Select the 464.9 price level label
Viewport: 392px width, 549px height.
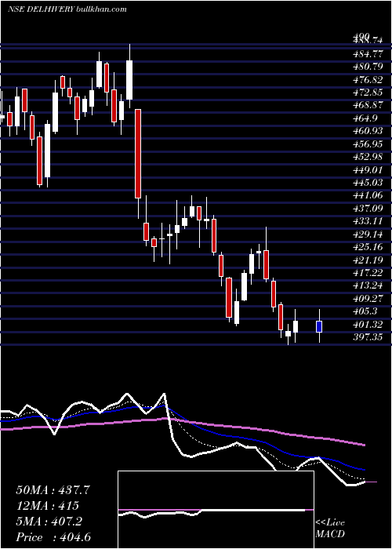[x=365, y=119]
